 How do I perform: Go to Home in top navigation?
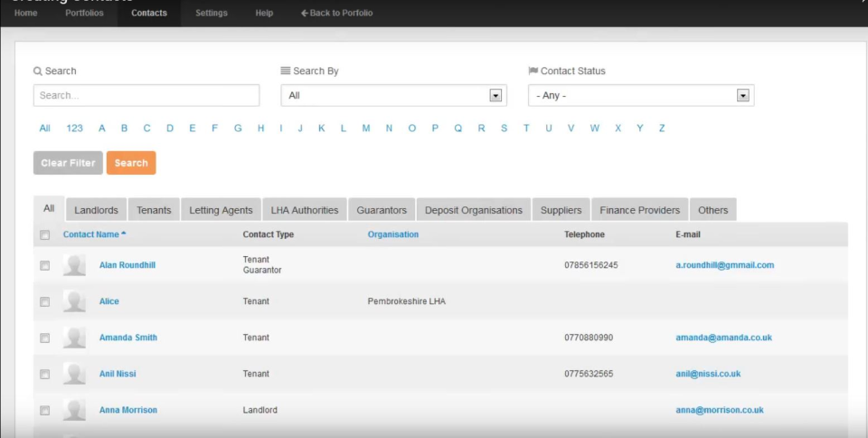25,13
